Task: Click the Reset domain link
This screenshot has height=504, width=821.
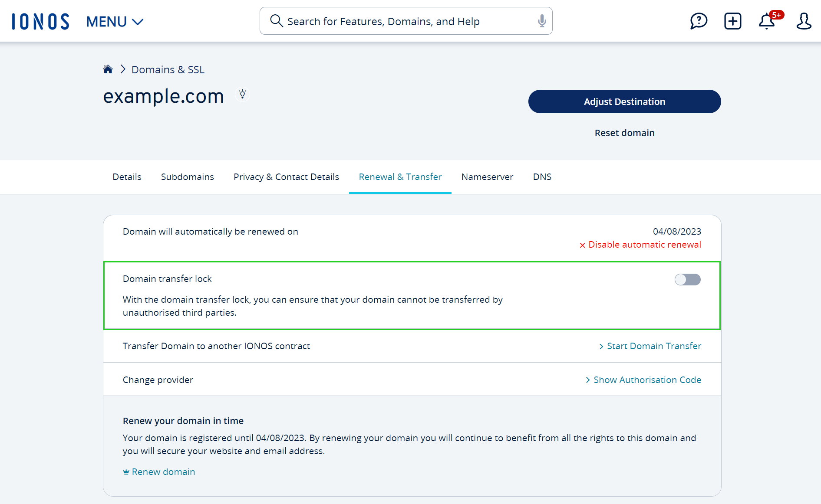Action: coord(624,133)
